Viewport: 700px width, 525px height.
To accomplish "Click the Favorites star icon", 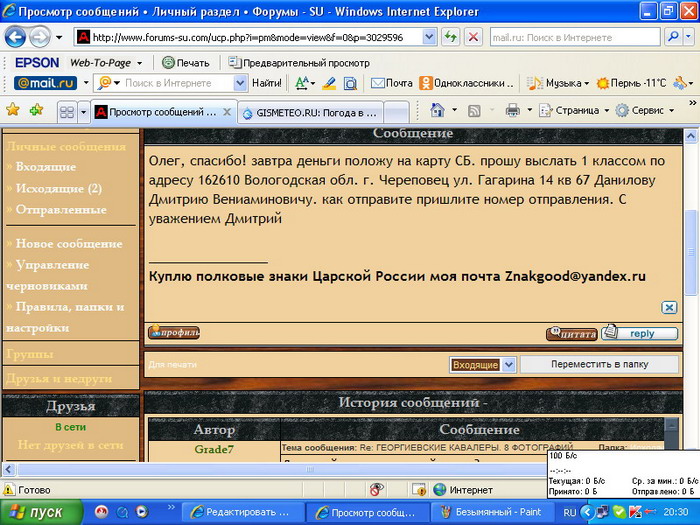I will coord(13,110).
